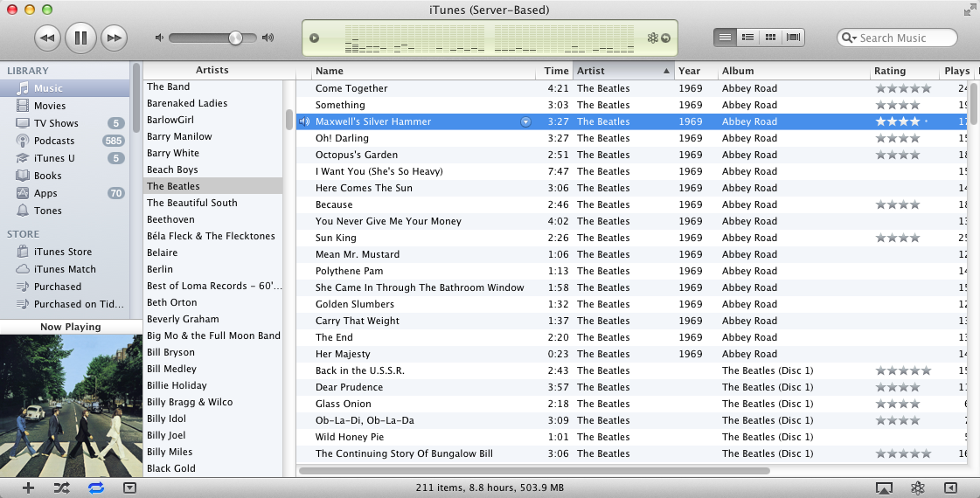Viewport: 980px width, 498px height.
Task: Toggle the sidebar with bottom-right arrow button
Action: 950,488
